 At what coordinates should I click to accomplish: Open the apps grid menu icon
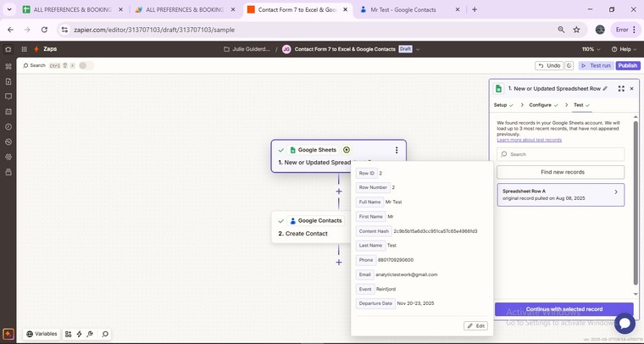coord(25,49)
